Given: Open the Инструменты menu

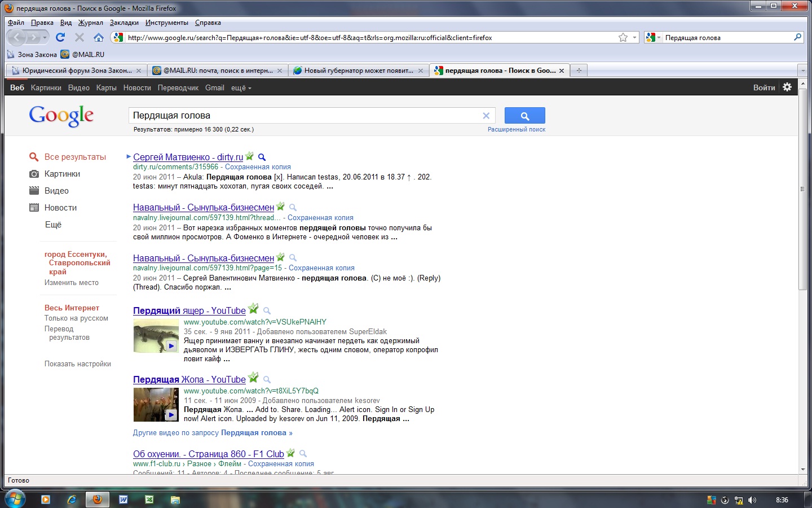Looking at the screenshot, I should tap(167, 23).
